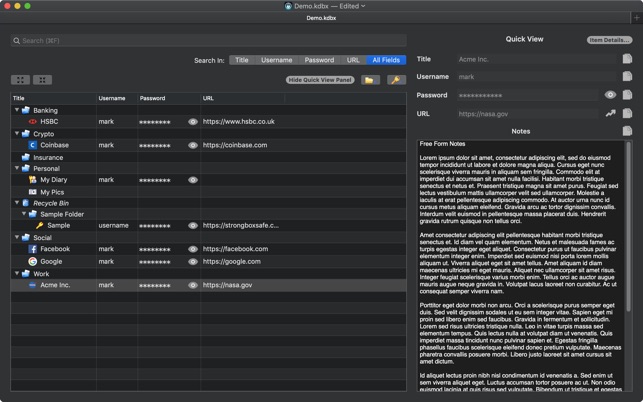
Task: Click in the Search field
Action: pos(208,41)
